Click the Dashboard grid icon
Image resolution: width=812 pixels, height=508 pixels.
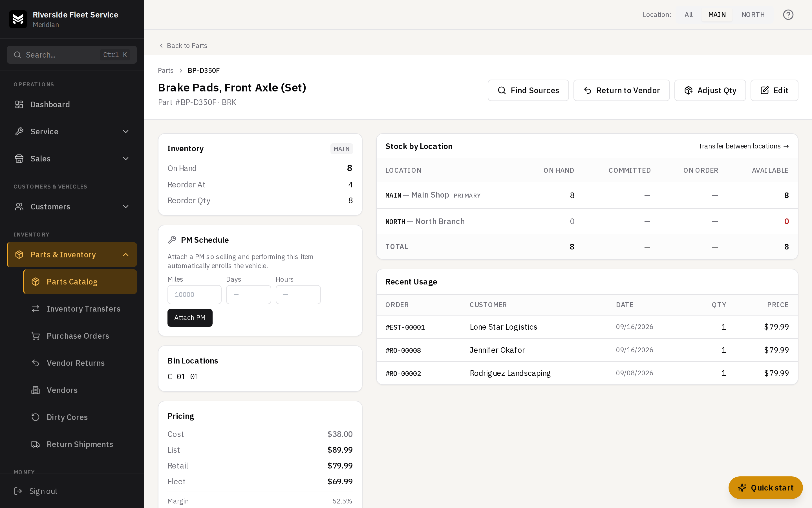[x=19, y=104]
